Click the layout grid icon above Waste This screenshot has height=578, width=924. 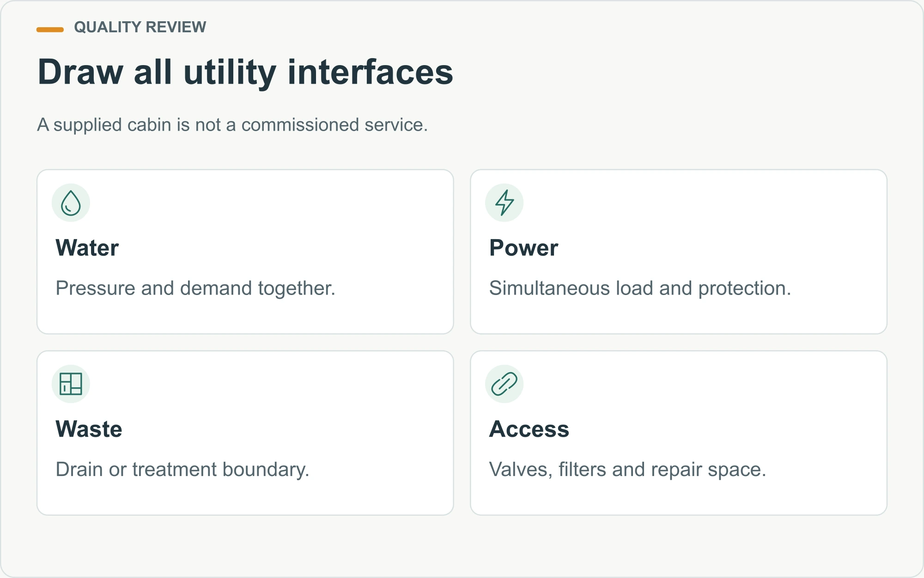point(71,384)
